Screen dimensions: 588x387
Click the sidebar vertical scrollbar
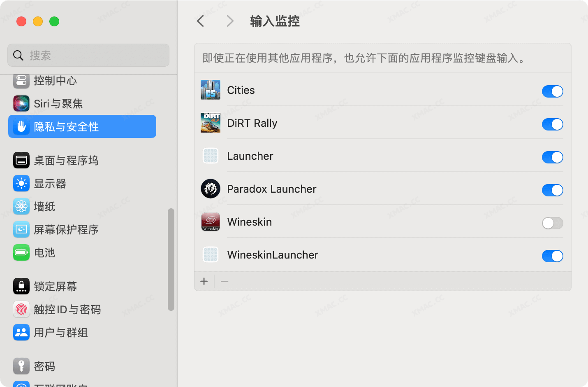171,259
